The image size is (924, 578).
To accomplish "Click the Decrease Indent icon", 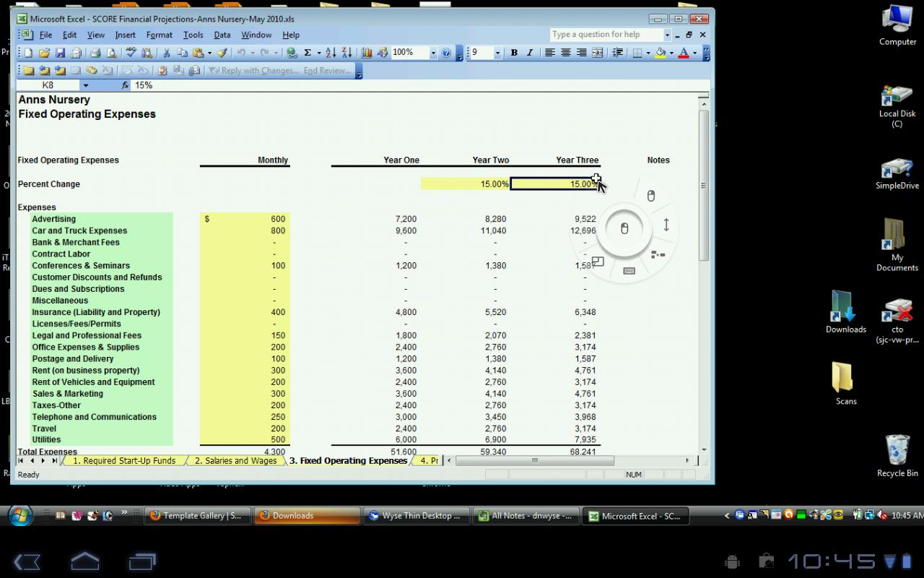I will [x=617, y=53].
